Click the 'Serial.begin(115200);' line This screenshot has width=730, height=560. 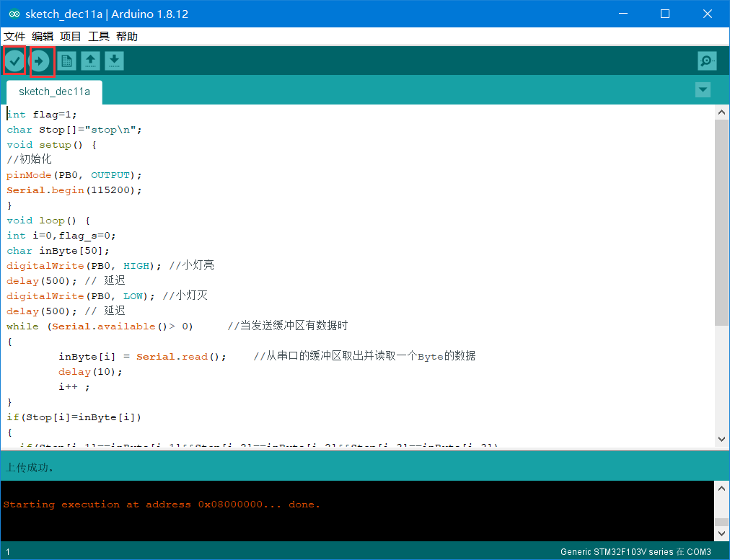coord(74,190)
